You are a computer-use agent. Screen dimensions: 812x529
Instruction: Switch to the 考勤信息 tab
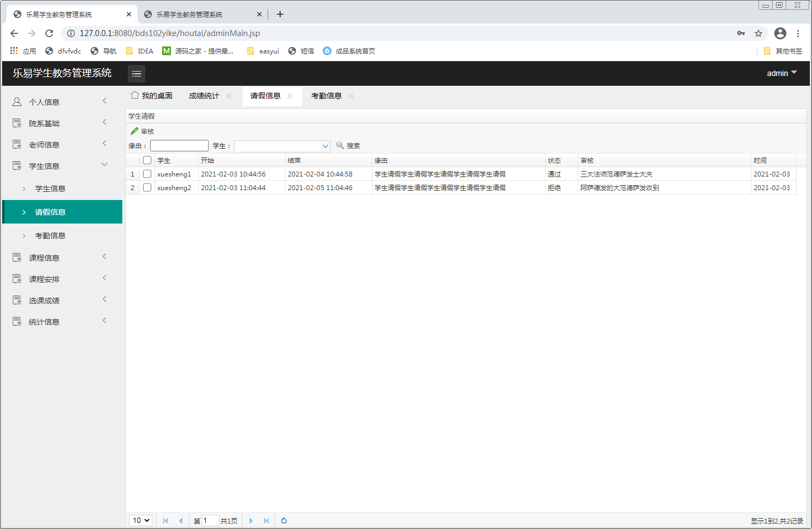click(327, 96)
